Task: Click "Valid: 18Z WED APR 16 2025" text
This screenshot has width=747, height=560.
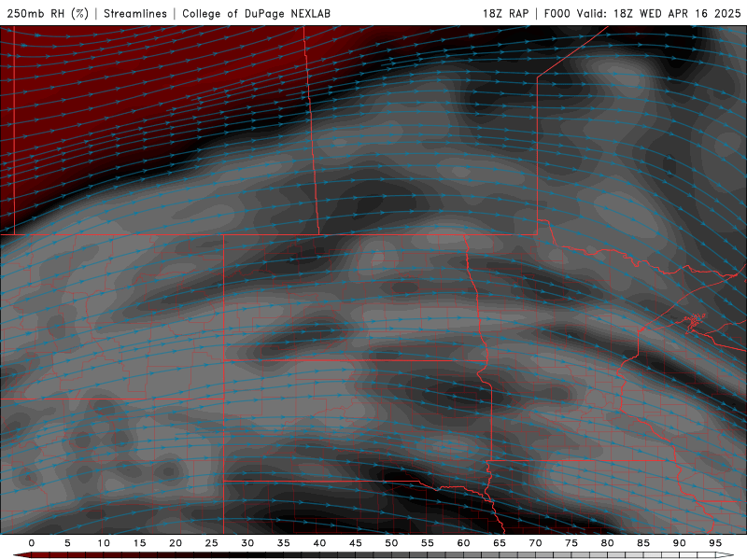Action: [x=658, y=13]
